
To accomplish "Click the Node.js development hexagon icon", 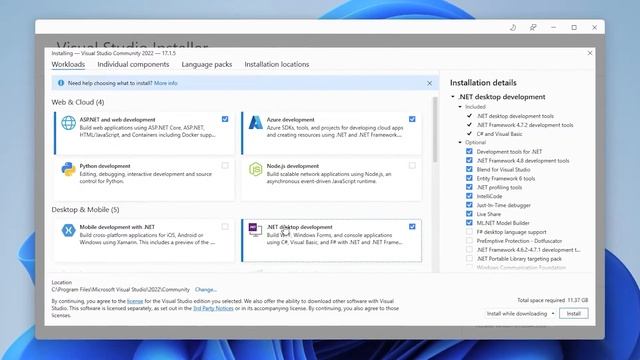I will pos(256,169).
